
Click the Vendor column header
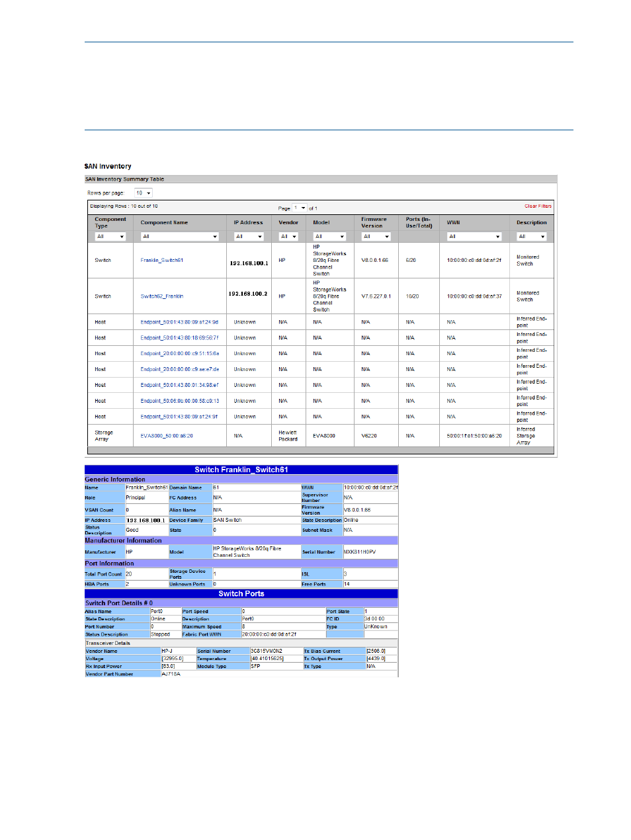coord(288,223)
